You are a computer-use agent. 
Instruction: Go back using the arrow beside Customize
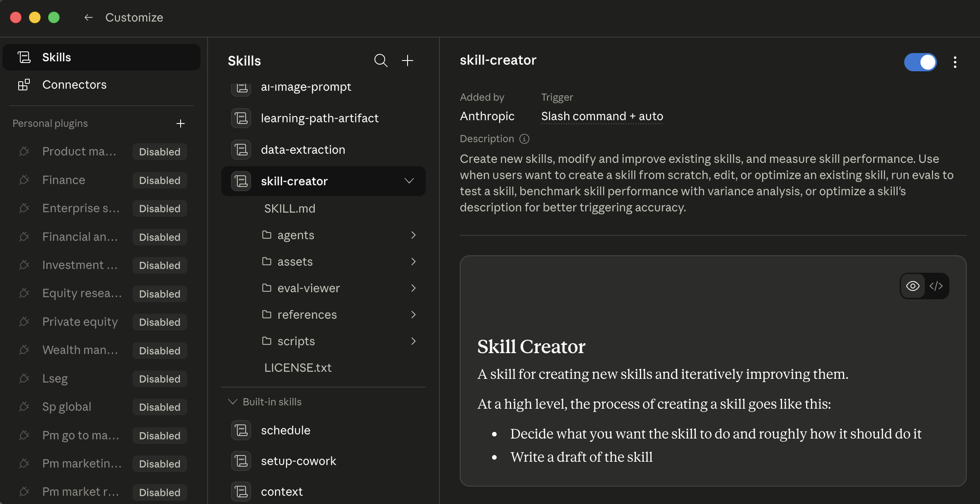coord(88,17)
